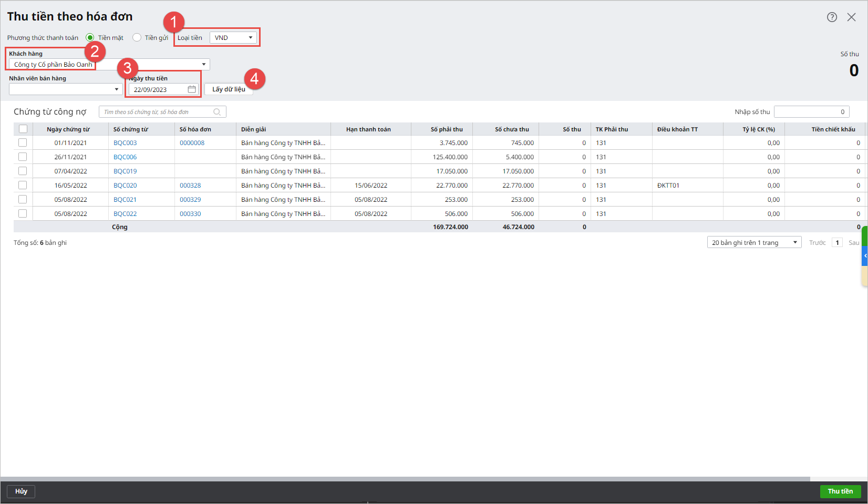Tick checkbox for voucher BQC003
This screenshot has height=504, width=868.
click(23, 142)
